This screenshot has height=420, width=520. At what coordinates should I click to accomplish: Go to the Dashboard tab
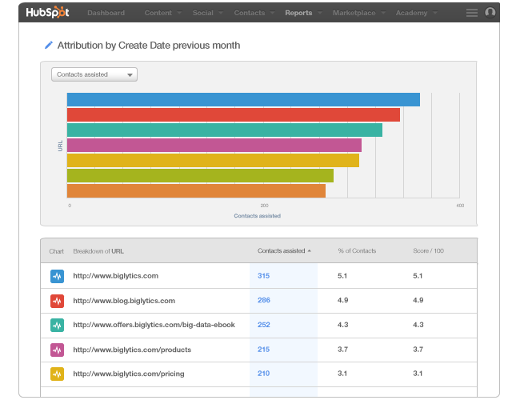(x=106, y=13)
